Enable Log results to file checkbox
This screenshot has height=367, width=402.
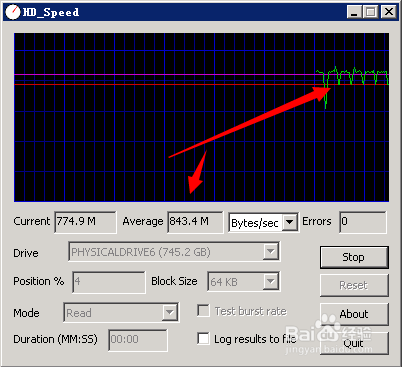click(203, 339)
